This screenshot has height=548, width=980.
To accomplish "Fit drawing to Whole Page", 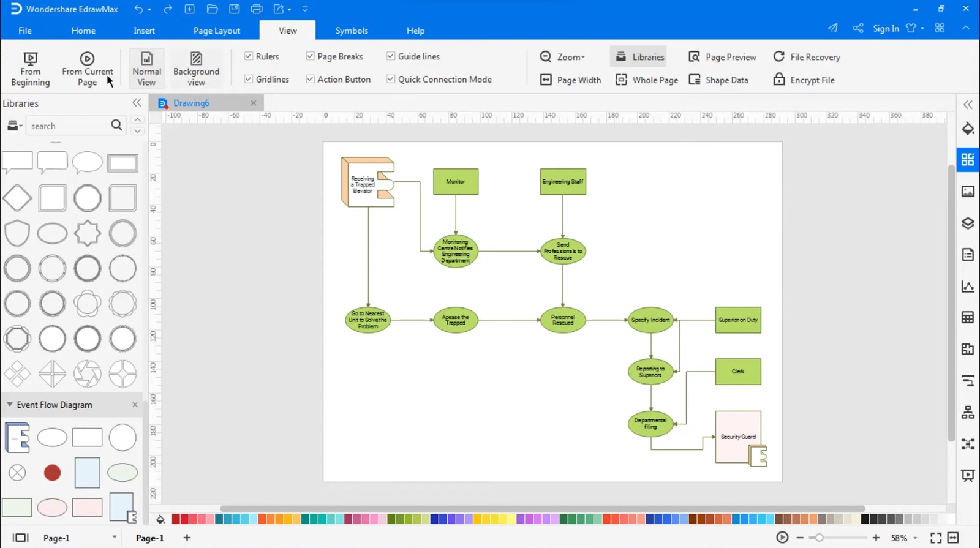I will (x=647, y=80).
